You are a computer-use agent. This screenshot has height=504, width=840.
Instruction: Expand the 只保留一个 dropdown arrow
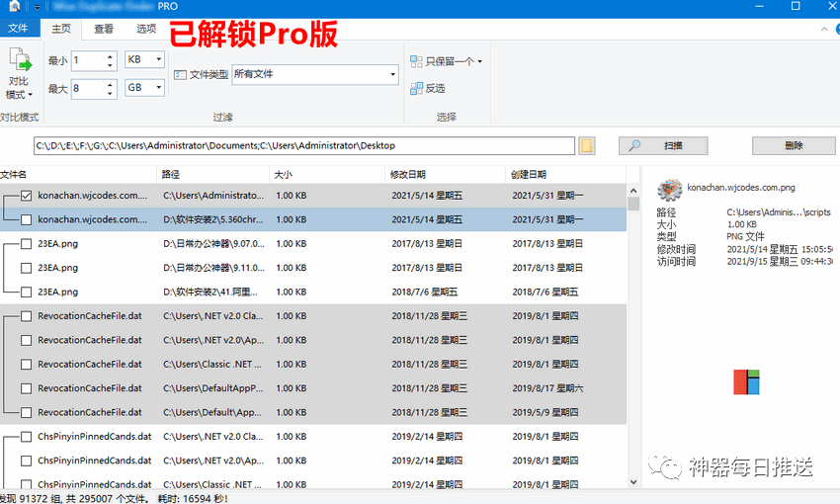click(480, 61)
